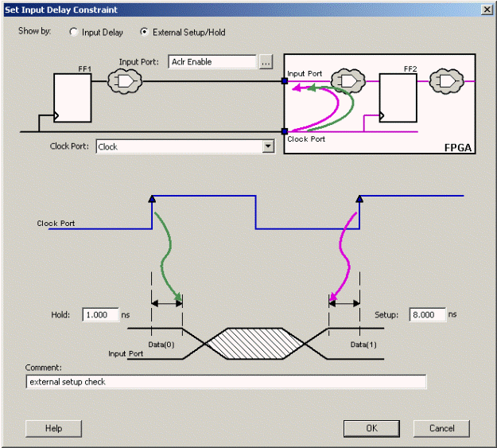The height and width of the screenshot is (448, 497).
Task: Click the Setup value field
Action: pos(427,315)
